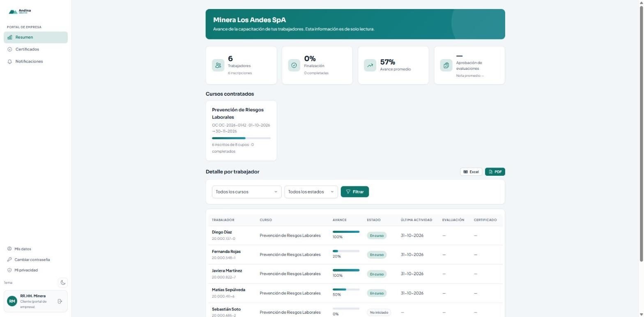Click the 31-10-2026 date for Fernanda Rojas
644x317 pixels.
412,255
